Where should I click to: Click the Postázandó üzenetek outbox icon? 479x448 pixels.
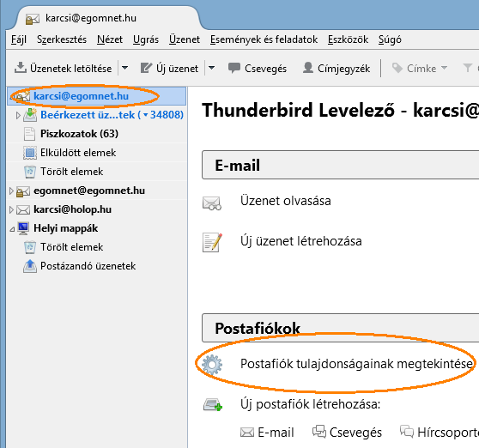point(30,266)
